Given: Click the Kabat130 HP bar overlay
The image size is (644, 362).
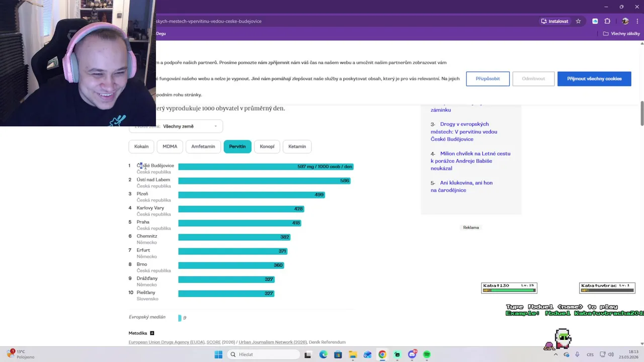Looking at the screenshot, I should [x=509, y=290].
